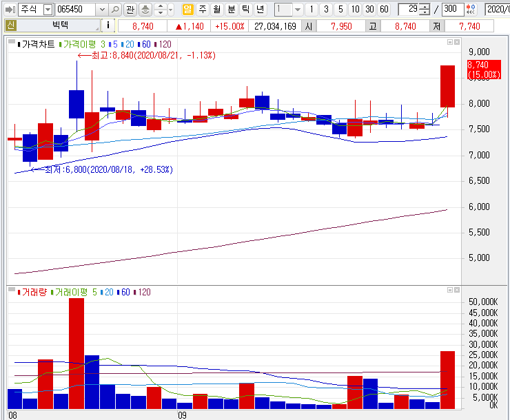Select the 분 minute chart period
The width and height of the screenshot is (510, 420).
coord(232,9)
